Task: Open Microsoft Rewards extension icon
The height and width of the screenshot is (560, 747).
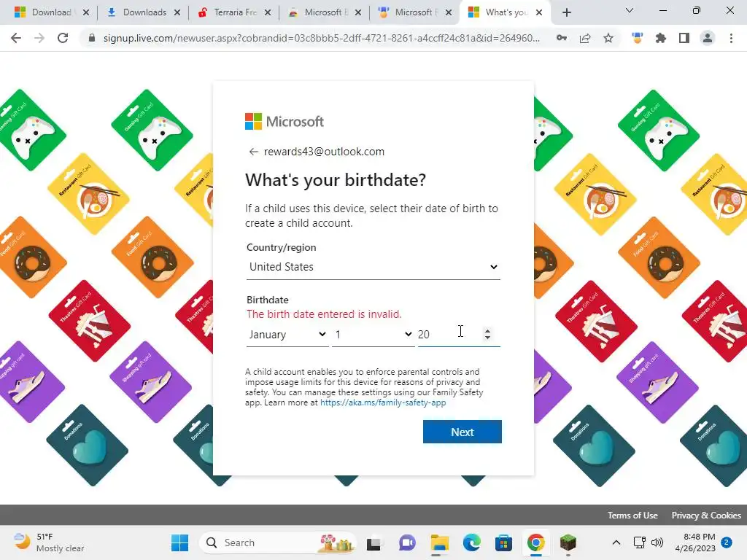Action: pos(638,38)
